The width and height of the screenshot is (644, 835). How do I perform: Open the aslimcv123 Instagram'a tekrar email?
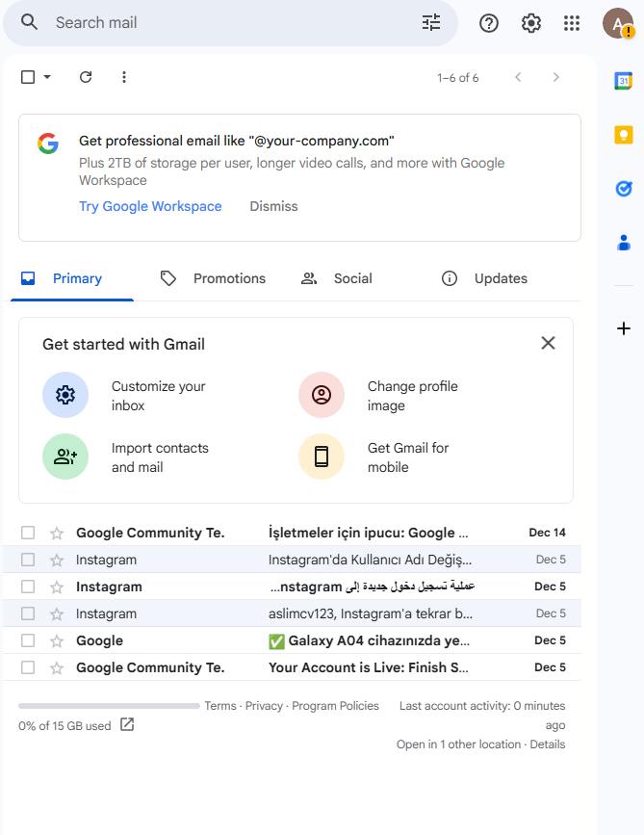[371, 613]
